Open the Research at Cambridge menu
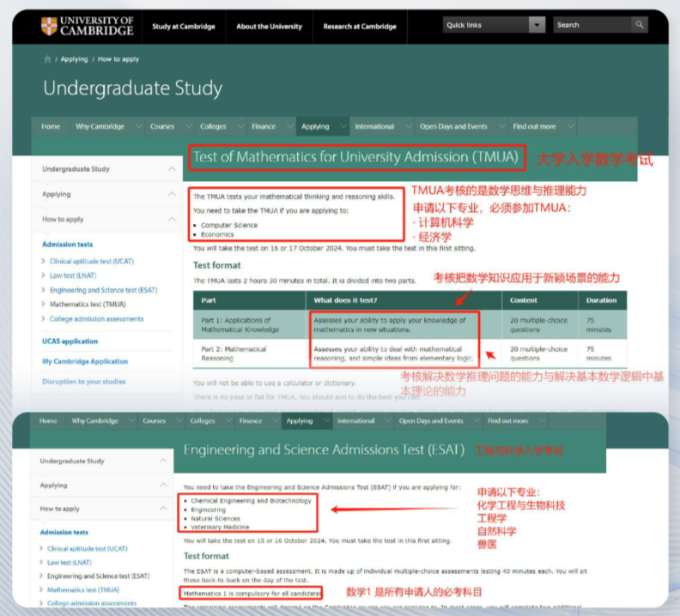Image resolution: width=680 pixels, height=616 pixels. [x=360, y=27]
